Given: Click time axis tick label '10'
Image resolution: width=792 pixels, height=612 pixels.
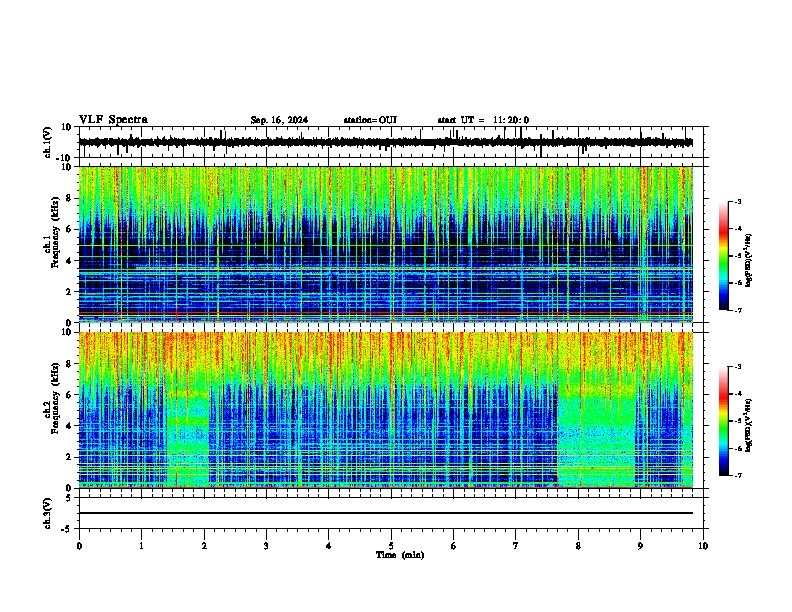Looking at the screenshot, I should pyautogui.click(x=703, y=546).
